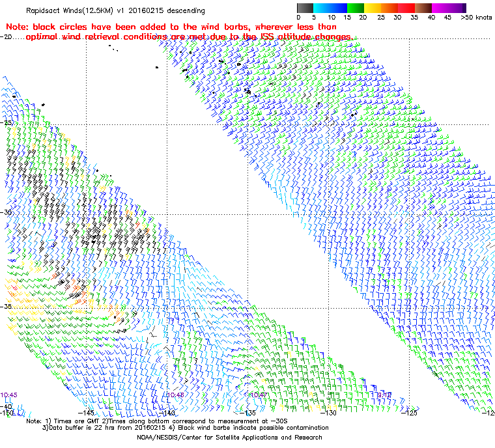Click the 'Data buffer is 22 hrs' footnote
The image size is (495, 448).
coord(186,428)
